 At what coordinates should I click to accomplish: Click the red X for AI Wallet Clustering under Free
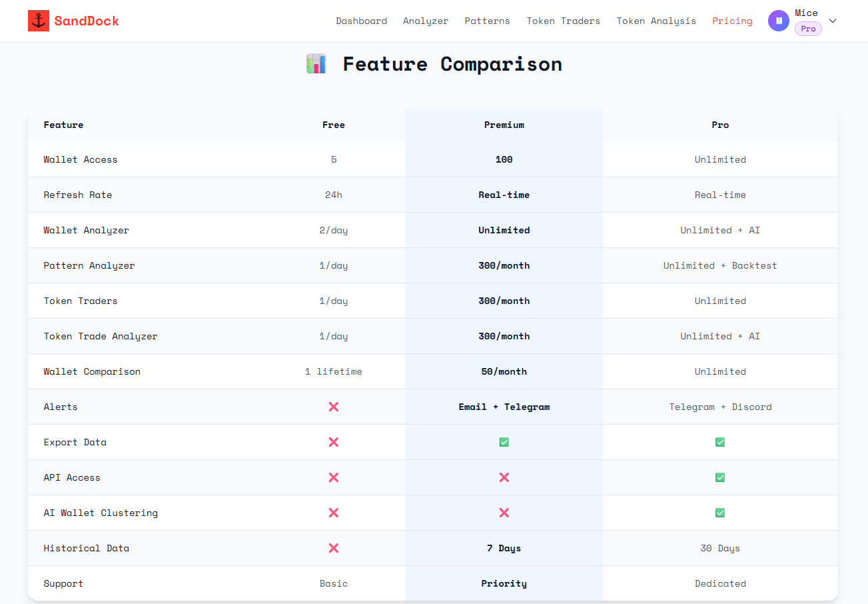coord(334,513)
